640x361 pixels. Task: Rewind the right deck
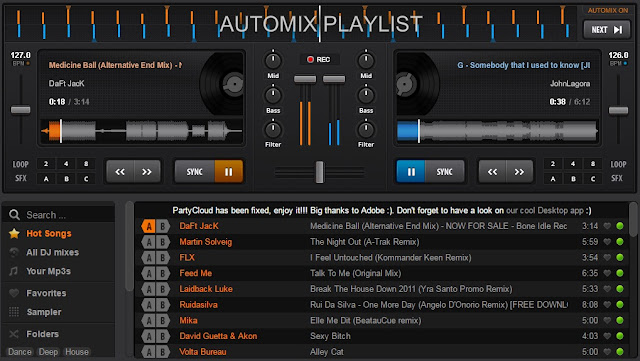tap(492, 172)
